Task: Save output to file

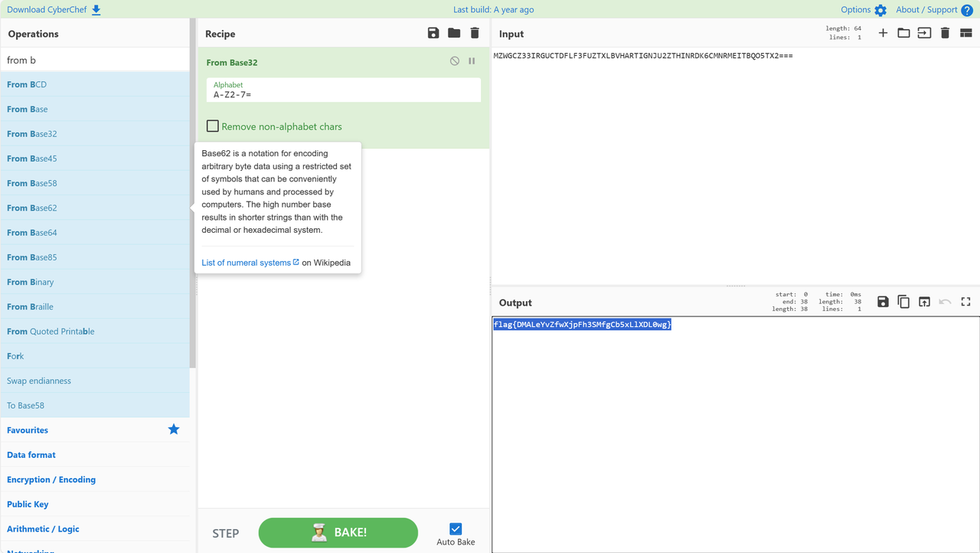Action: tap(883, 302)
